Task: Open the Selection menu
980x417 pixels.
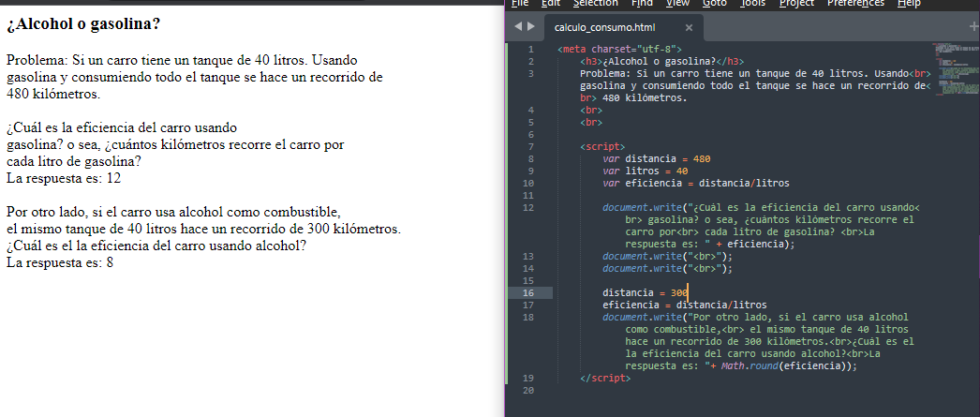Action: tap(595, 3)
